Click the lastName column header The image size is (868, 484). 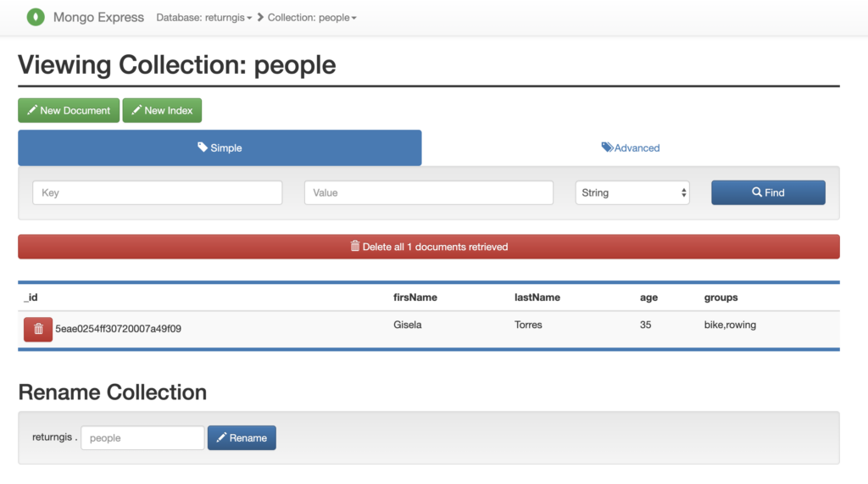point(537,298)
